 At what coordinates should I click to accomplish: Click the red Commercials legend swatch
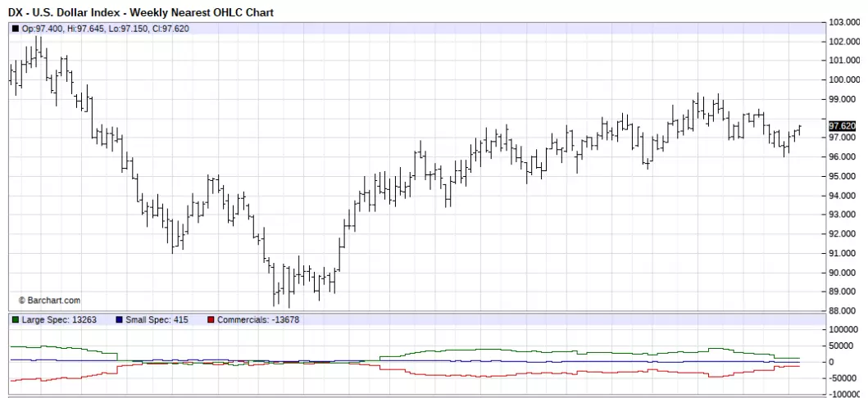211,319
